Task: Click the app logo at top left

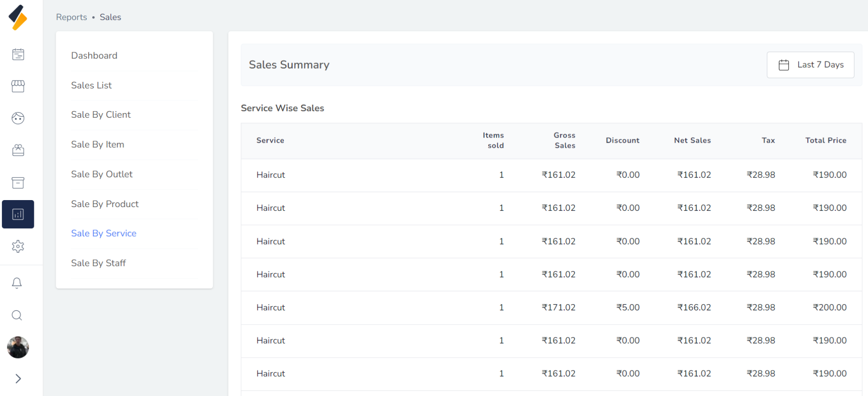Action: pos(18,18)
